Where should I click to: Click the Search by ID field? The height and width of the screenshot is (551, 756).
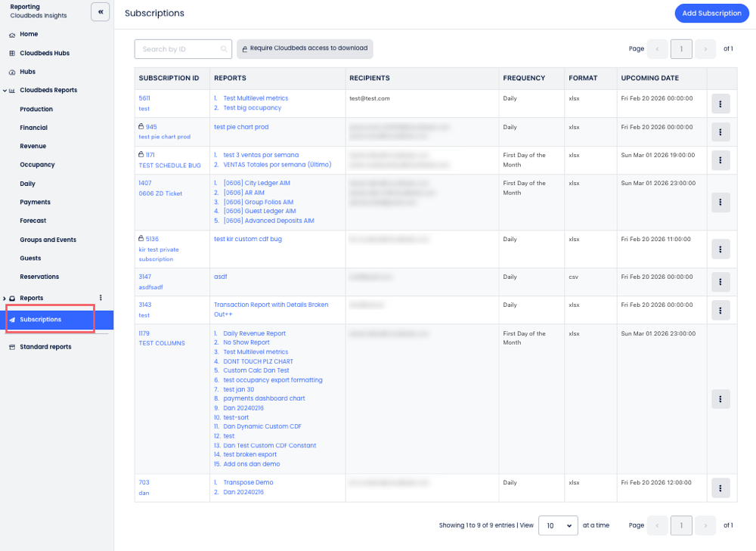180,49
